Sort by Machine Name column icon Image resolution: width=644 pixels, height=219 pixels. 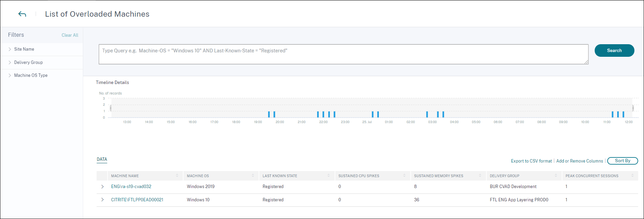[x=177, y=175]
